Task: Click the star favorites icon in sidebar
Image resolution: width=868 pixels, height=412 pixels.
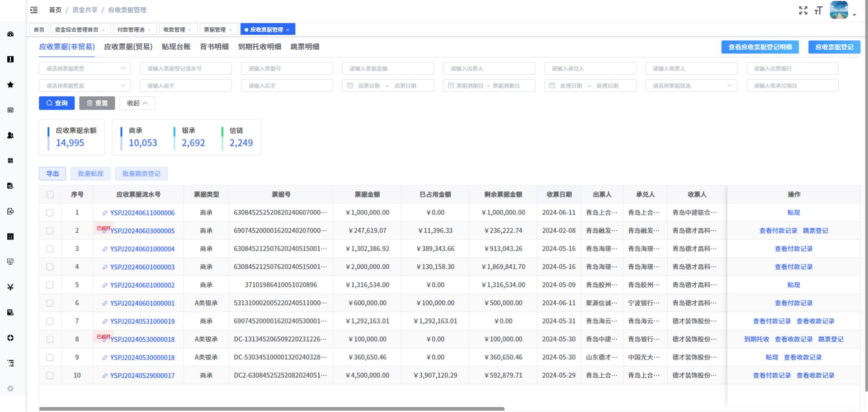Action: coord(10,85)
